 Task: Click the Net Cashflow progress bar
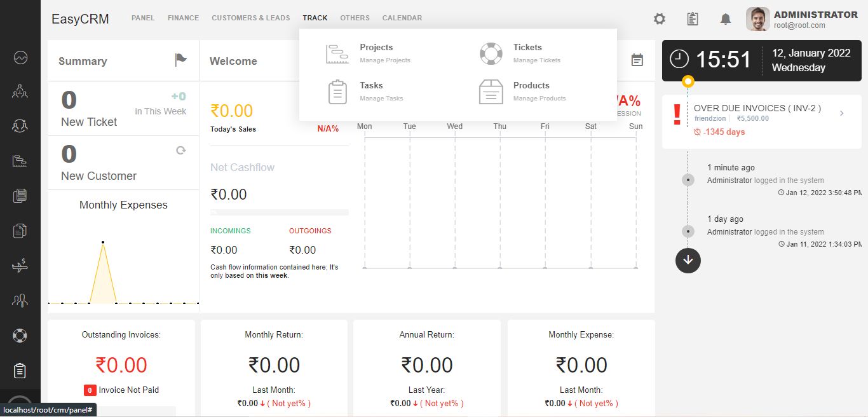pos(280,212)
